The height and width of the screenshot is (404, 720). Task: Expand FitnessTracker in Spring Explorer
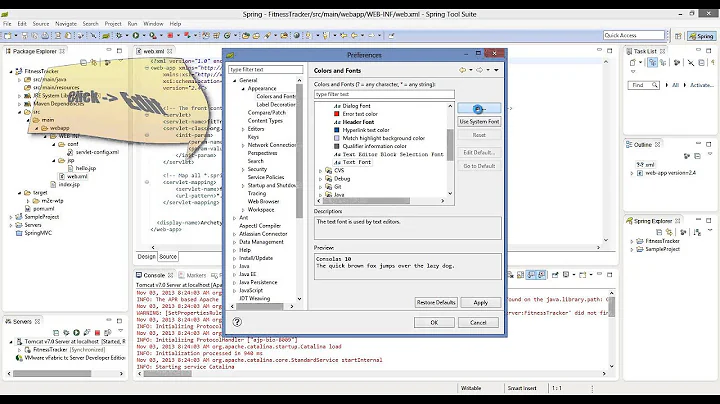pyautogui.click(x=632, y=241)
